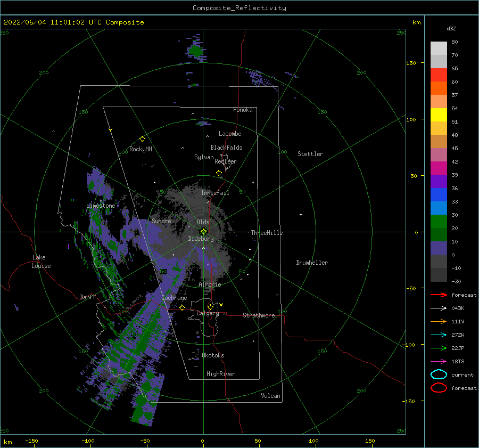Click the magenta 18TS arrow icon
Screen dimensions: 479x448
[x=439, y=362]
